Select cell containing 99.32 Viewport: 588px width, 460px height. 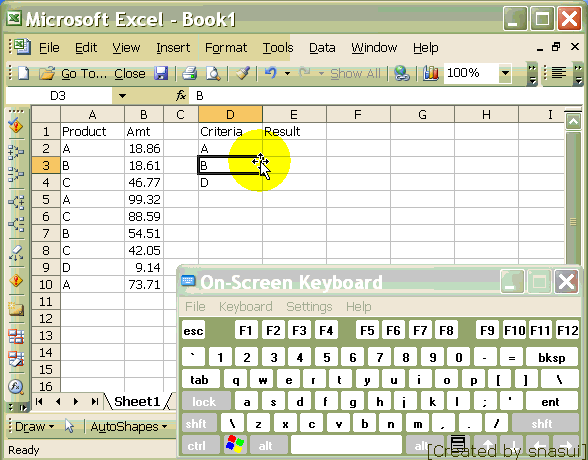pyautogui.click(x=144, y=199)
